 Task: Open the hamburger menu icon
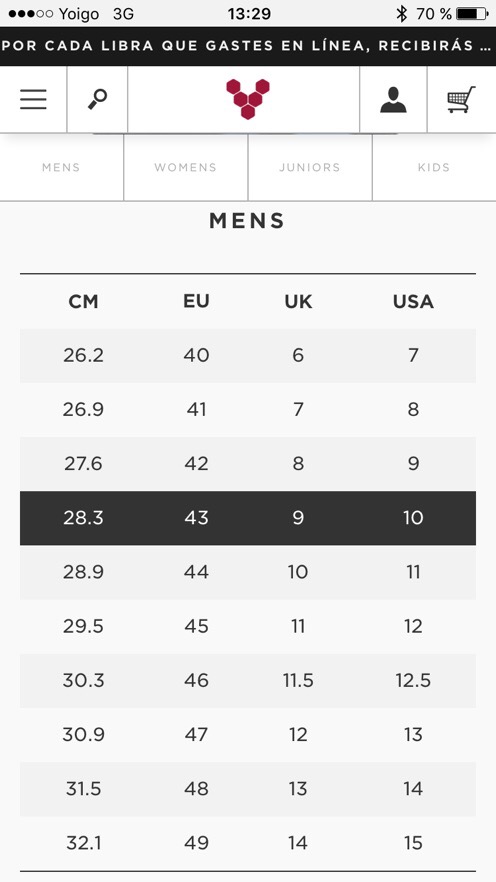point(33,100)
